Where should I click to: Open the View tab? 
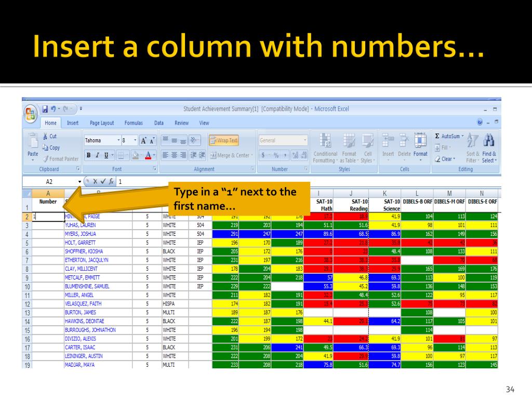(x=204, y=123)
